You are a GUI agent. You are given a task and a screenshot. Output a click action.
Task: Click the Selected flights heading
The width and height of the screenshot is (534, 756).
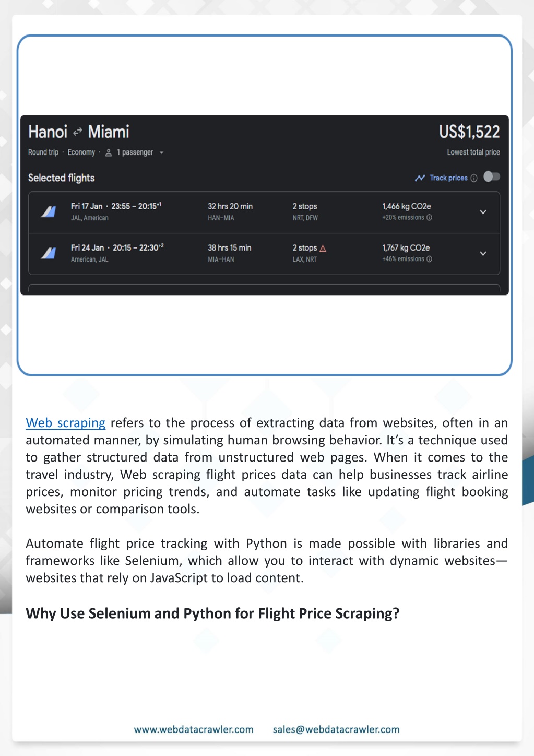click(62, 178)
